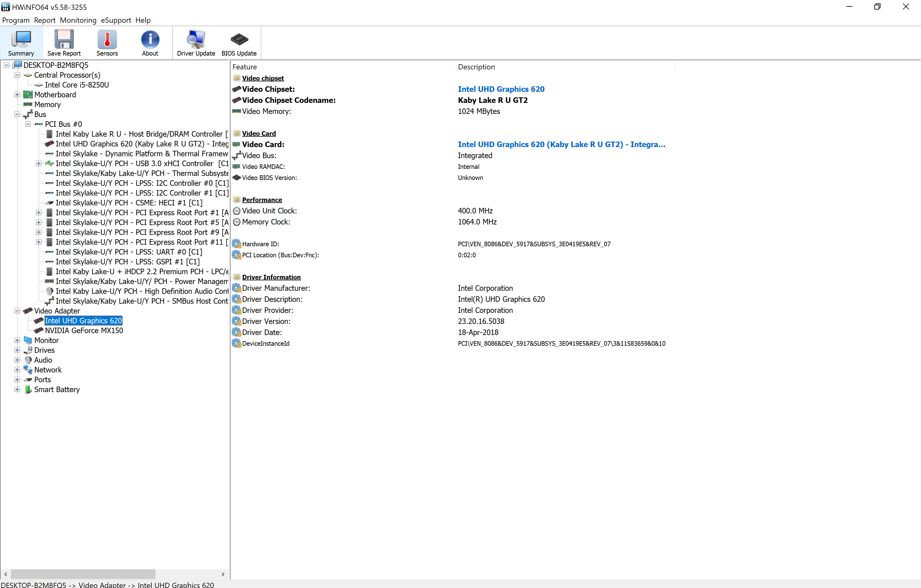Open the Monitoring menu
Image resolution: width=921 pixels, height=588 pixels.
78,20
